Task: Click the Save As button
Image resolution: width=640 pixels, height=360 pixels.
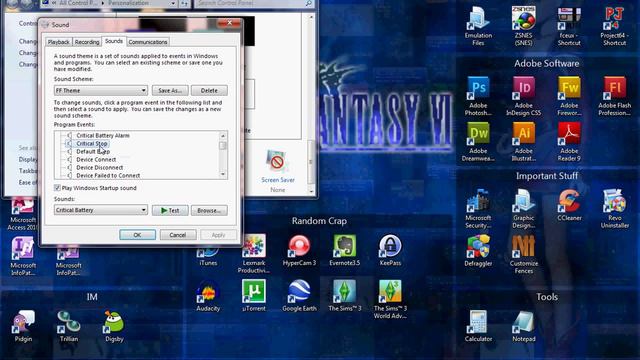Action: click(x=170, y=90)
